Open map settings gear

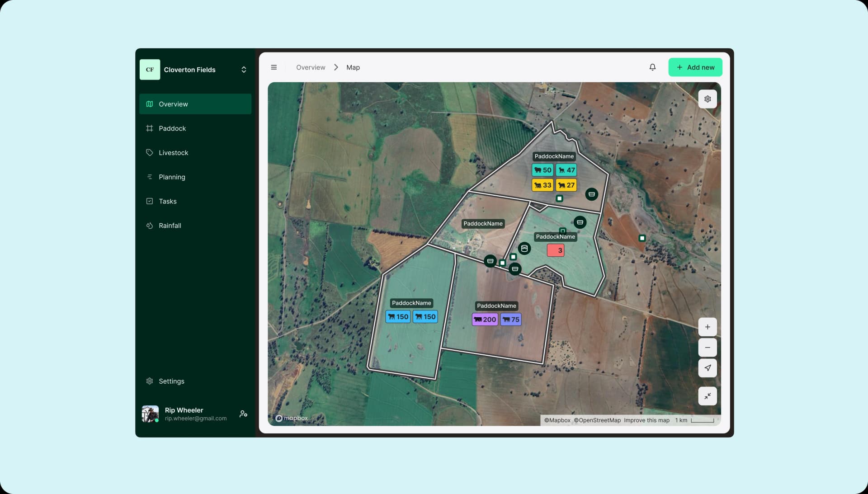pyautogui.click(x=708, y=99)
